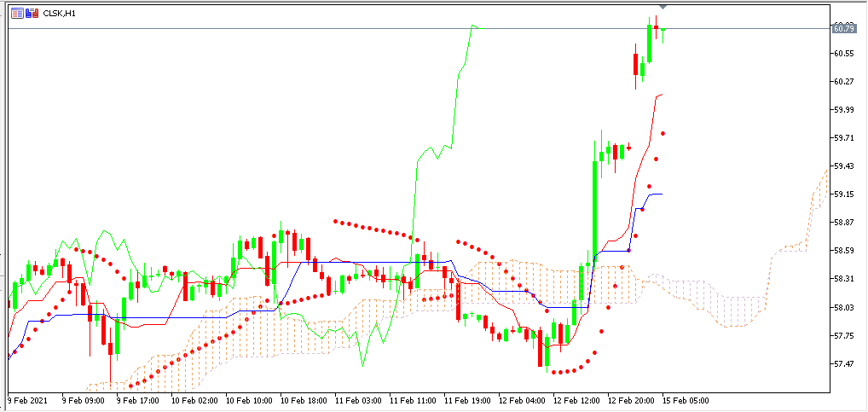Viewport: 868px width, 412px height.
Task: Click the 59.71 price scale label
Action: click(x=843, y=138)
